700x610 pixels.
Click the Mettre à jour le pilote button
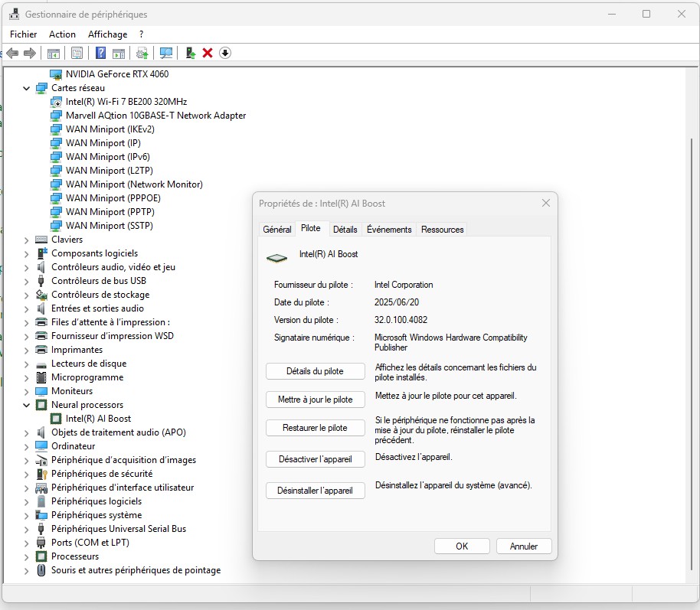(x=315, y=400)
